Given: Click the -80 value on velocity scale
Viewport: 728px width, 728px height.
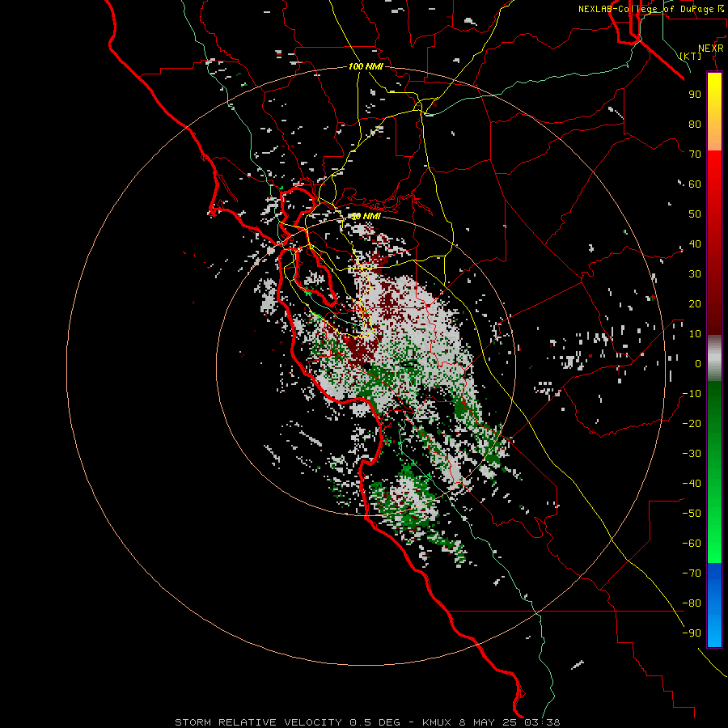Looking at the screenshot, I should point(692,603).
